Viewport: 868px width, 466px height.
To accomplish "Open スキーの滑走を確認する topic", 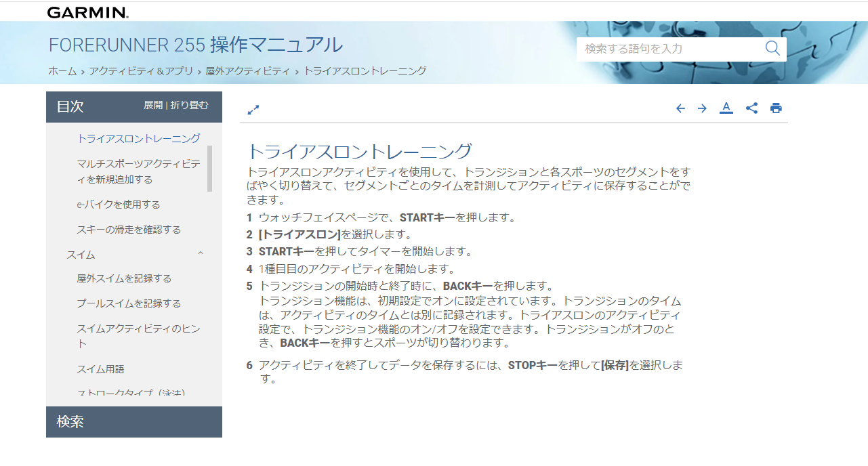I will point(129,230).
